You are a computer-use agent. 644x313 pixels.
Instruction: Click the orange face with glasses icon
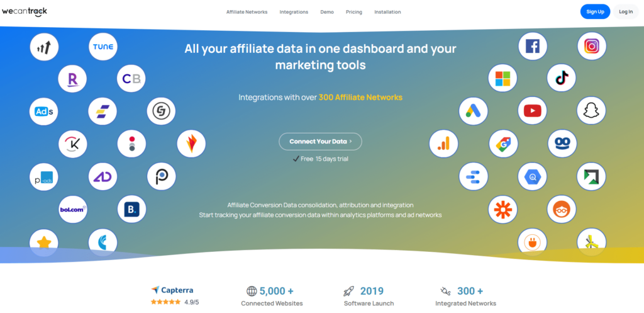[562, 210]
